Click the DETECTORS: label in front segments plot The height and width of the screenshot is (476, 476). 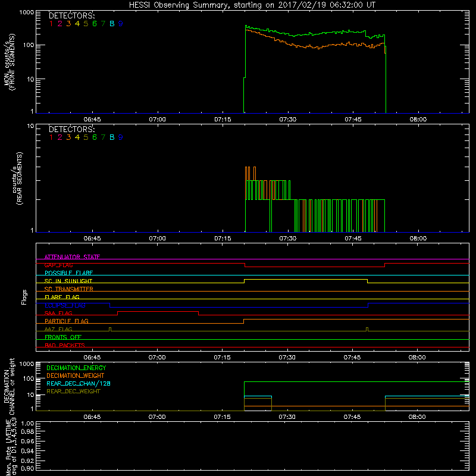71,16
